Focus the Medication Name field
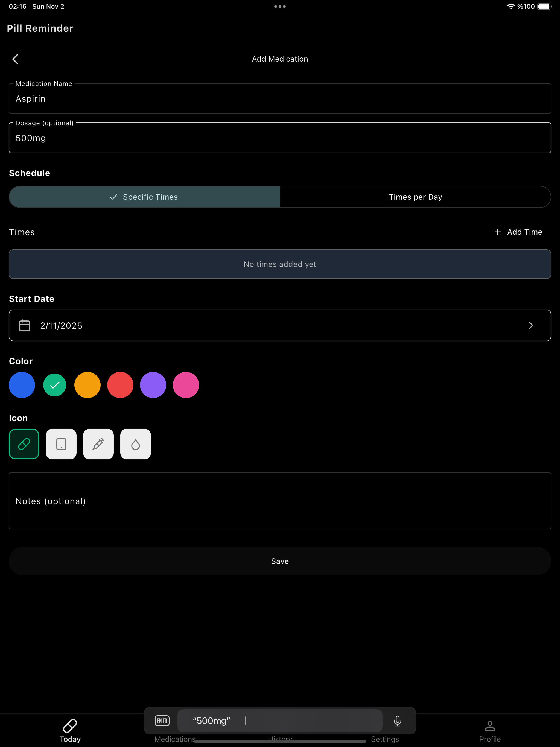The image size is (560, 747). (280, 98)
